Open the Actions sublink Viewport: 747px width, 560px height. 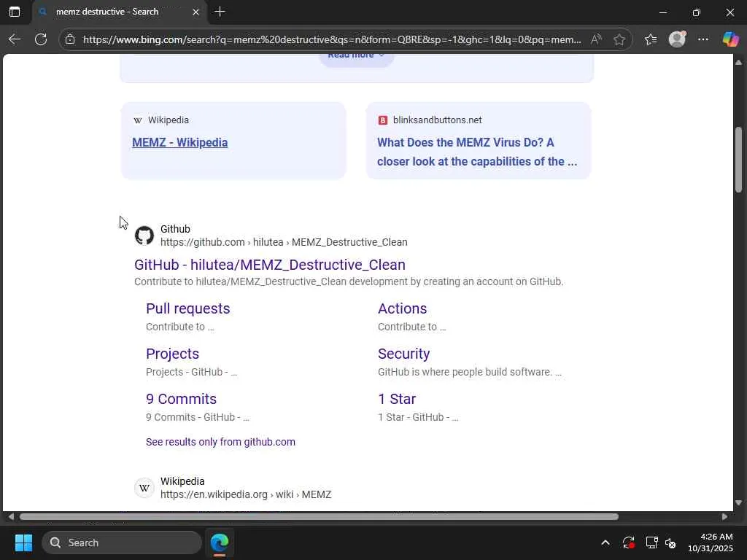click(402, 308)
